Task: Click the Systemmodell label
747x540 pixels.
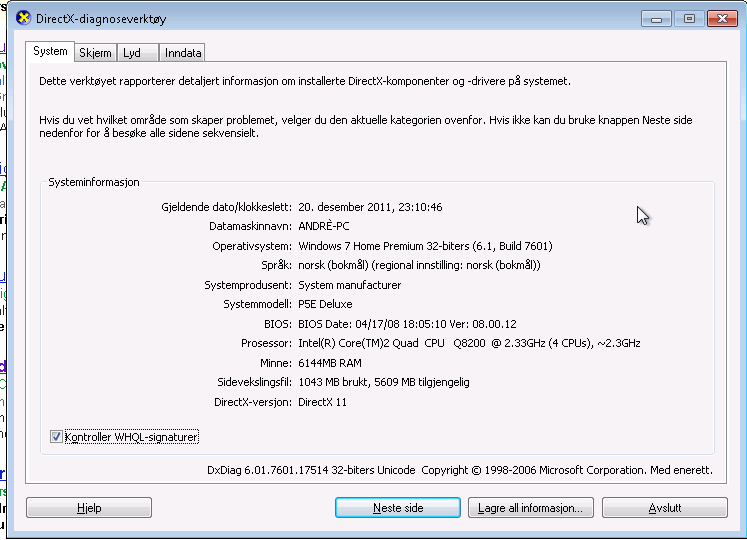Action: pyautogui.click(x=257, y=305)
